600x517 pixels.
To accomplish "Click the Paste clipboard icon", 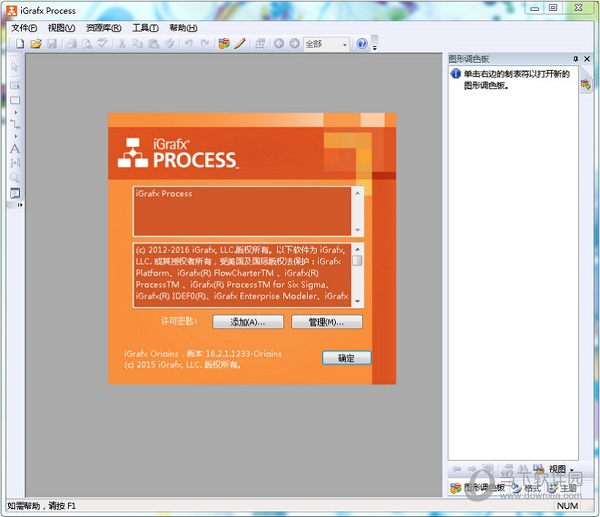I will coord(153,44).
